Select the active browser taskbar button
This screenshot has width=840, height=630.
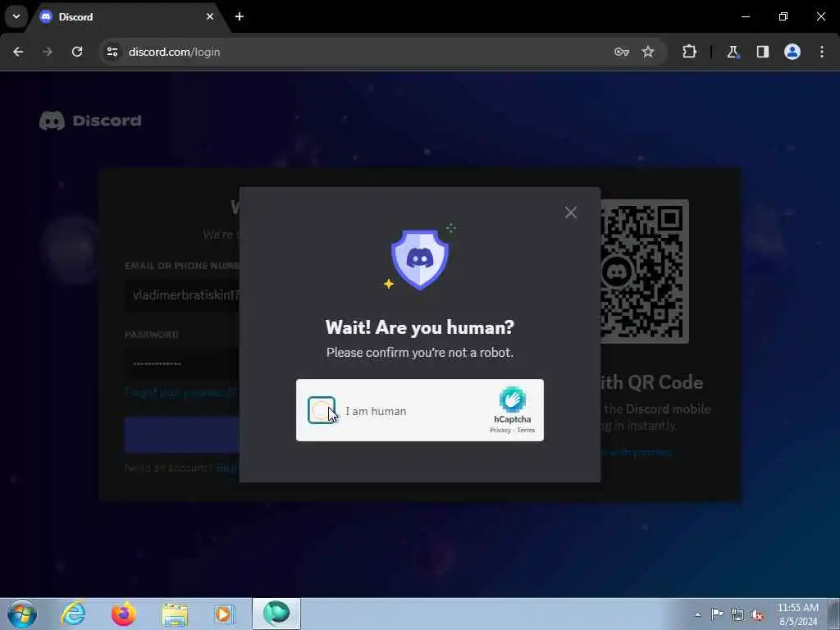[x=276, y=614]
